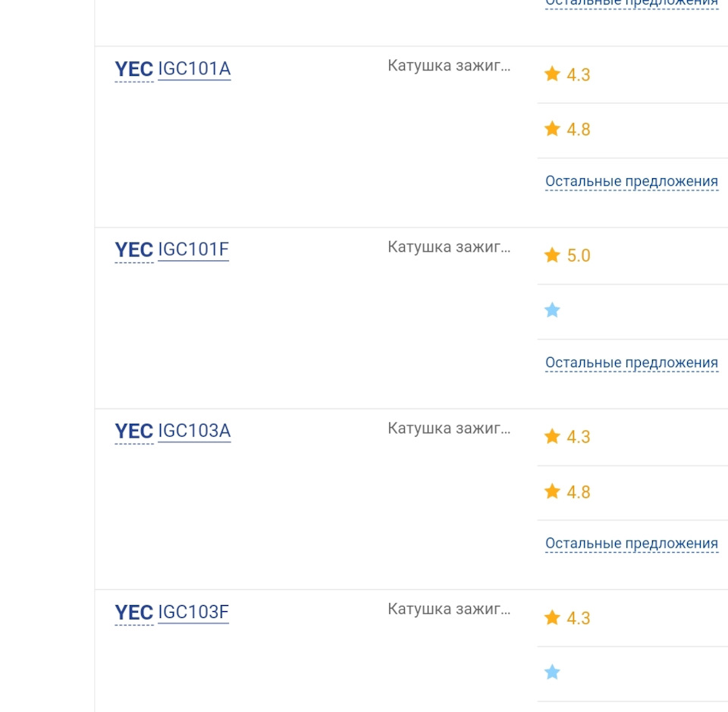Open the IGC103A part number link
The height and width of the screenshot is (712, 728).
194,431
